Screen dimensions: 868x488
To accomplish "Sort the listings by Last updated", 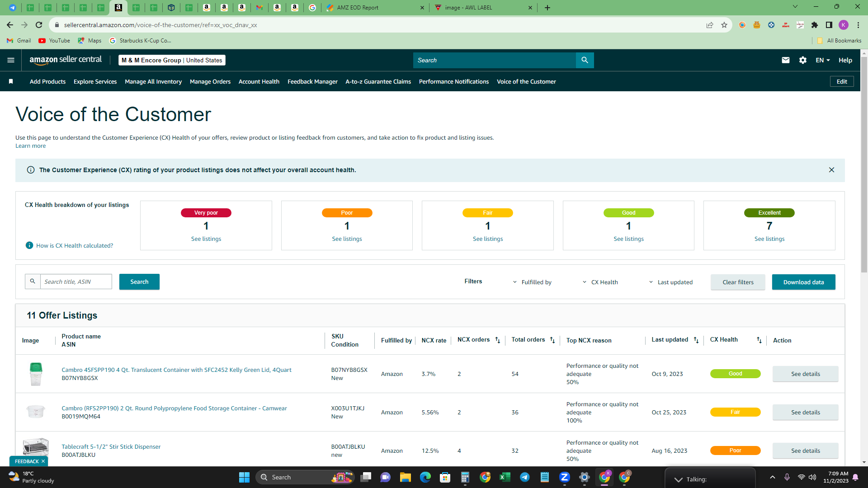I will pyautogui.click(x=696, y=340).
